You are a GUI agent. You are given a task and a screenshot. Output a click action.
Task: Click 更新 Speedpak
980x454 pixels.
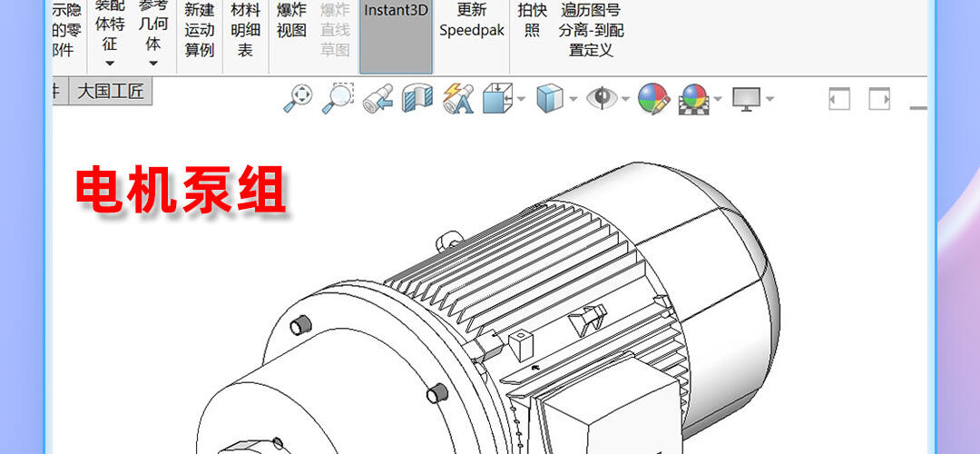pyautogui.click(x=472, y=20)
